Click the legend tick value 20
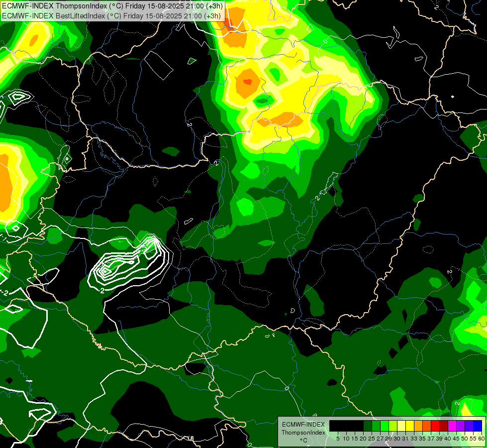The height and width of the screenshot is (448, 487). (363, 439)
